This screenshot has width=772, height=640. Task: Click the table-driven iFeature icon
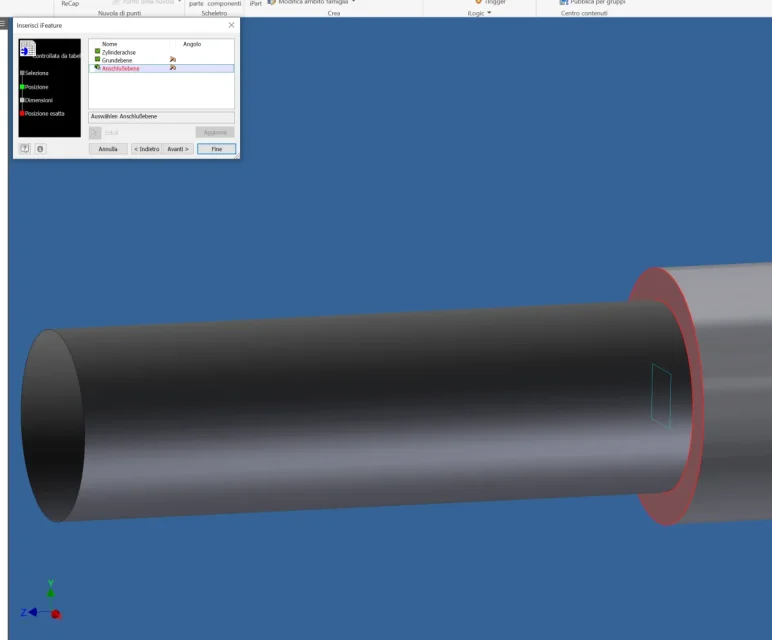[28, 49]
